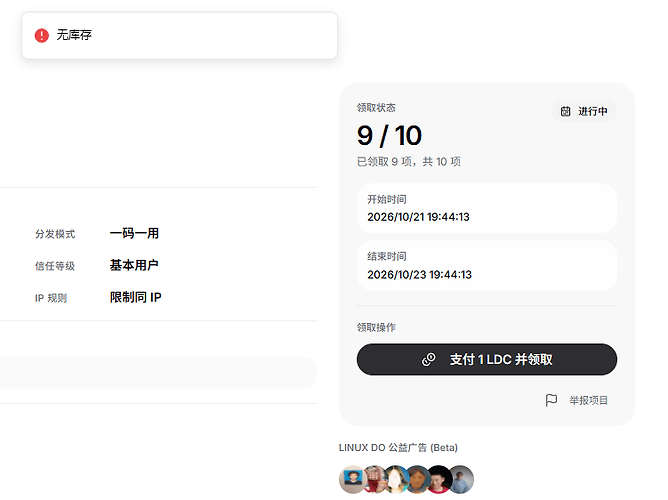
Task: Click the 一码一用 distribution mode value
Action: coord(134,233)
